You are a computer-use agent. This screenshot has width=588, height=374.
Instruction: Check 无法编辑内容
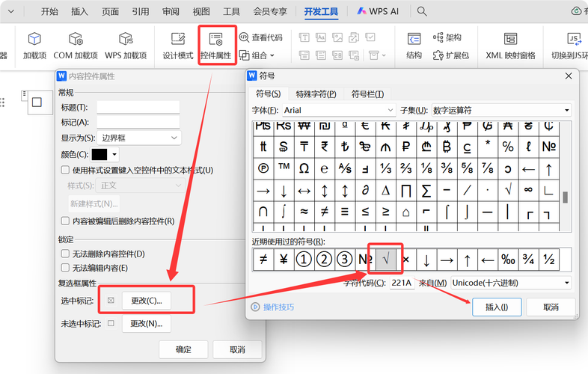[65, 268]
